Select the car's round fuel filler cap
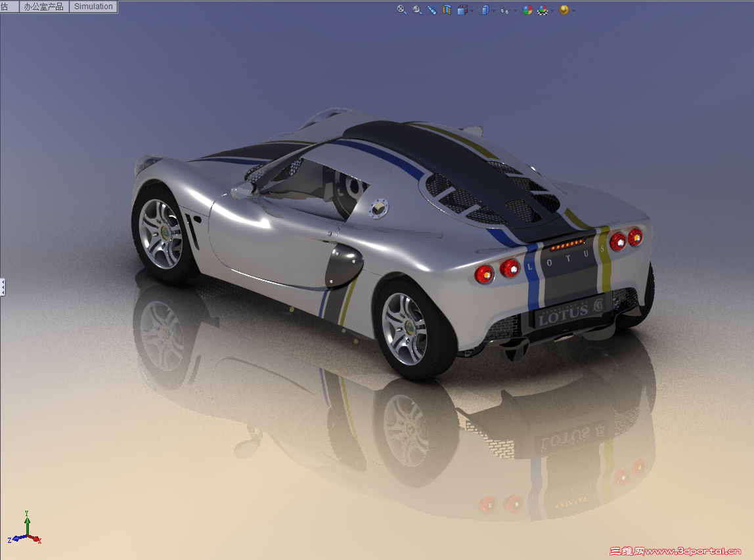 378,208
